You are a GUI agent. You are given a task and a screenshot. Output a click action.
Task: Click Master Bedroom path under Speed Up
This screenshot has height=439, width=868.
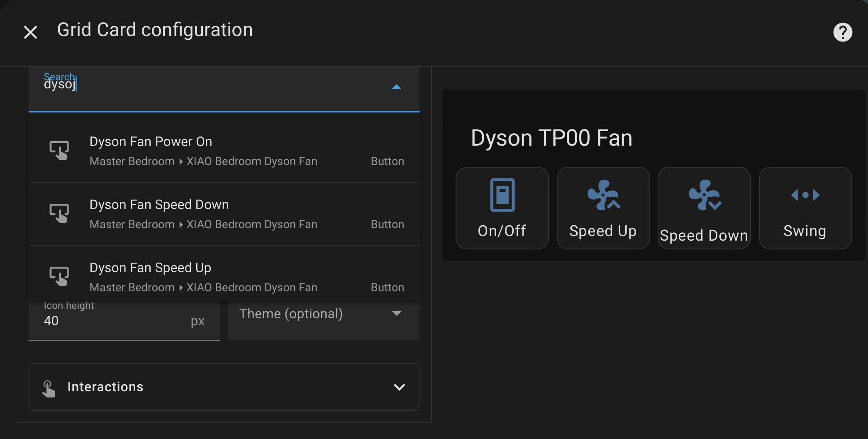203,288
